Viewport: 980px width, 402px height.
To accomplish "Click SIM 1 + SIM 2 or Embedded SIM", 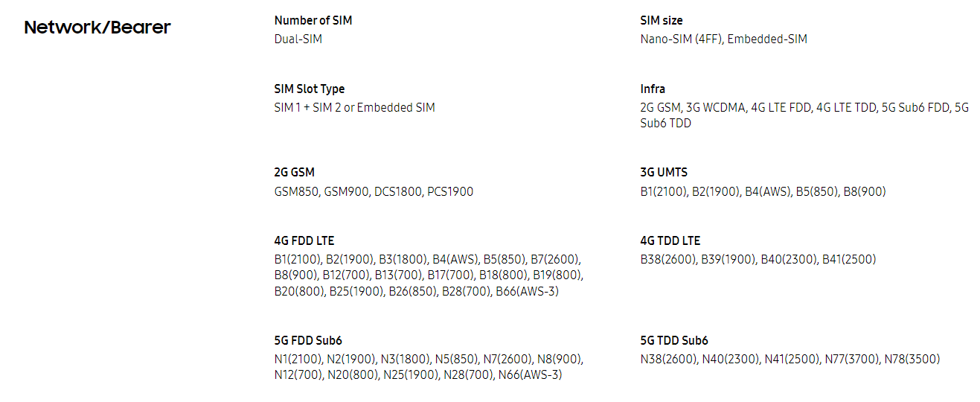I will tap(355, 107).
